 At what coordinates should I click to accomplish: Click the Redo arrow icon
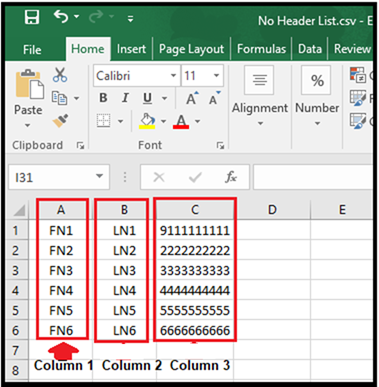click(x=96, y=16)
